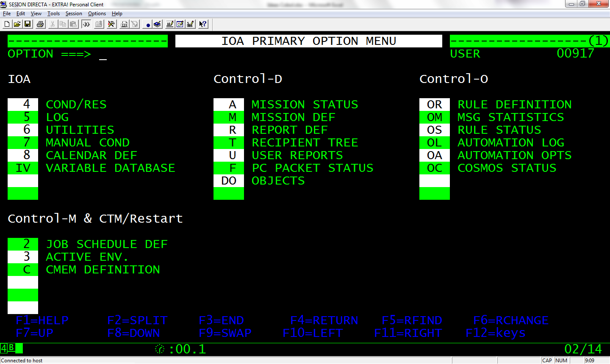Save the current session
Screen dimensions: 610x364
(x=27, y=24)
